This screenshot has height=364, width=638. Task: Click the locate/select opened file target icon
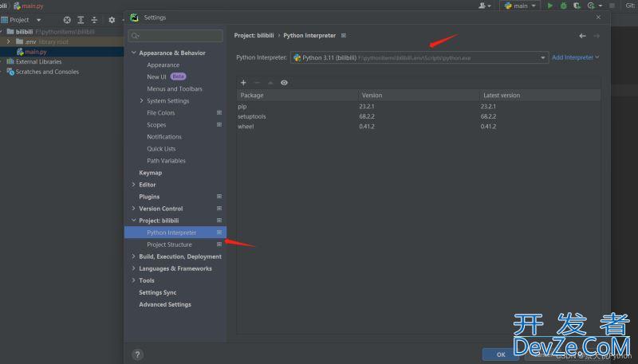67,20
